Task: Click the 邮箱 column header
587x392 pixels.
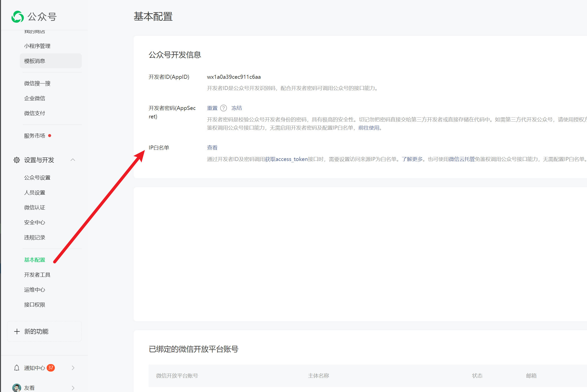Action: click(531, 376)
